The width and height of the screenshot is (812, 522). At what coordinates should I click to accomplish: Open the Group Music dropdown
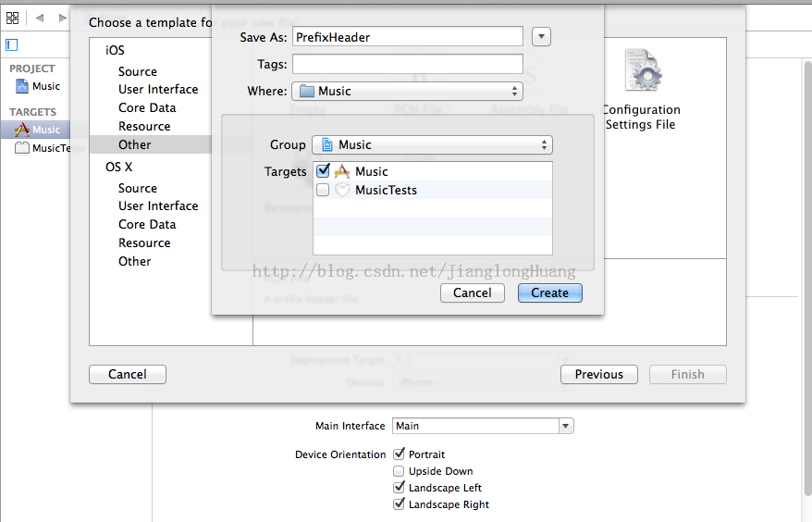[x=432, y=144]
